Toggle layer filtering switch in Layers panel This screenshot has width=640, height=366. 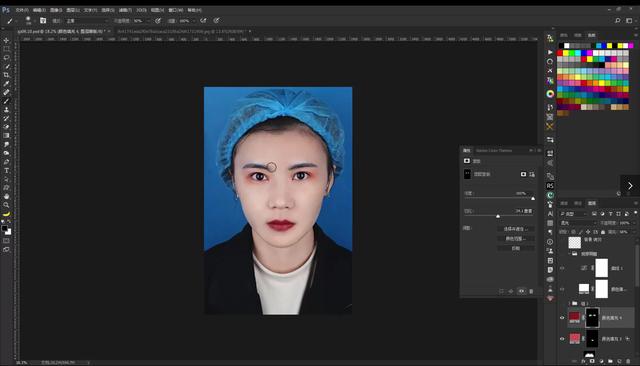click(636, 213)
